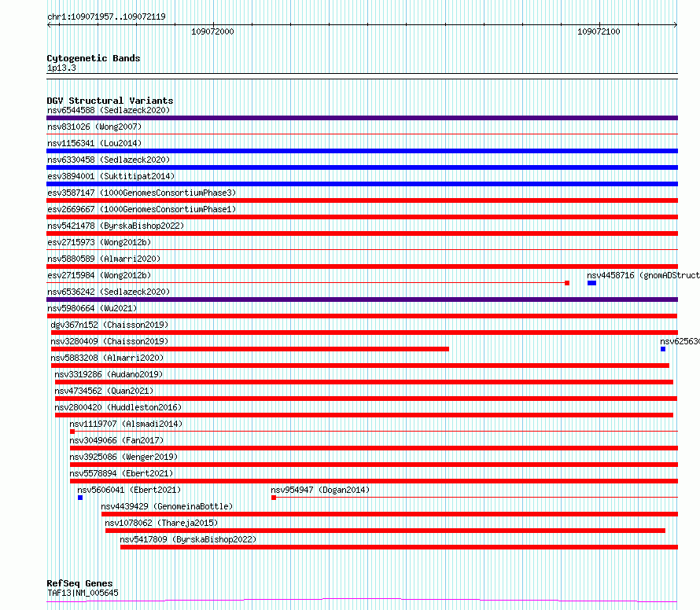Select the red bar under esv3587147
The image size is (700, 610).
pos(362,200)
